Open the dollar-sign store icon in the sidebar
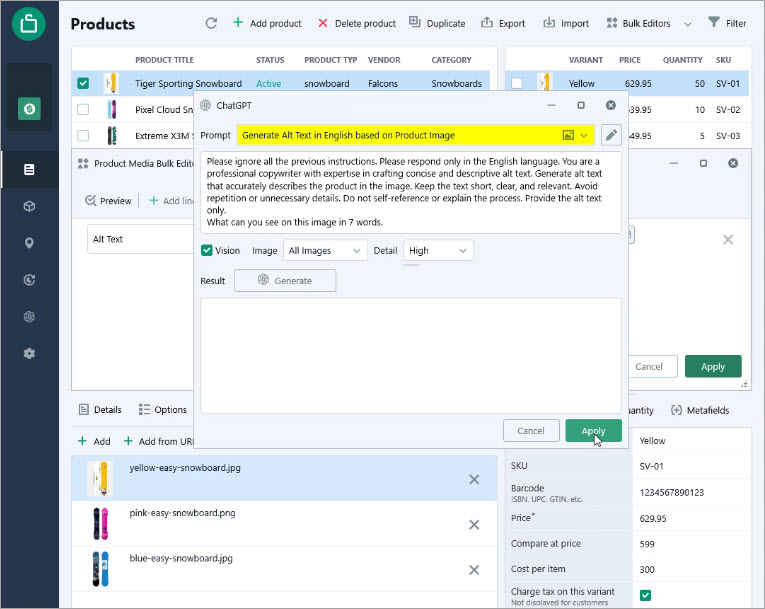Screen dimensions: 765x609 tap(29, 108)
